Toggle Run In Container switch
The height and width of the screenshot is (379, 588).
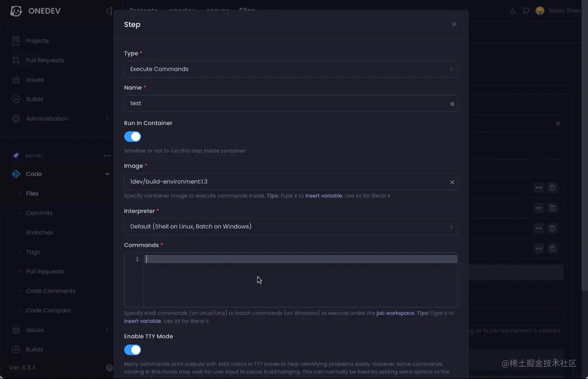click(x=133, y=137)
